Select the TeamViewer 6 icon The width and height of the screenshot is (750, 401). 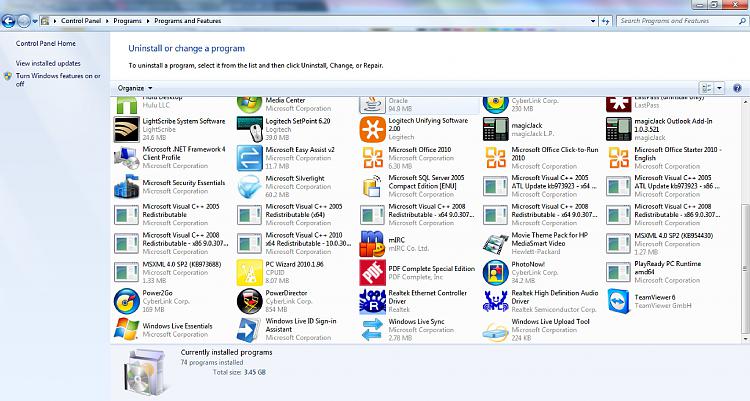618,301
